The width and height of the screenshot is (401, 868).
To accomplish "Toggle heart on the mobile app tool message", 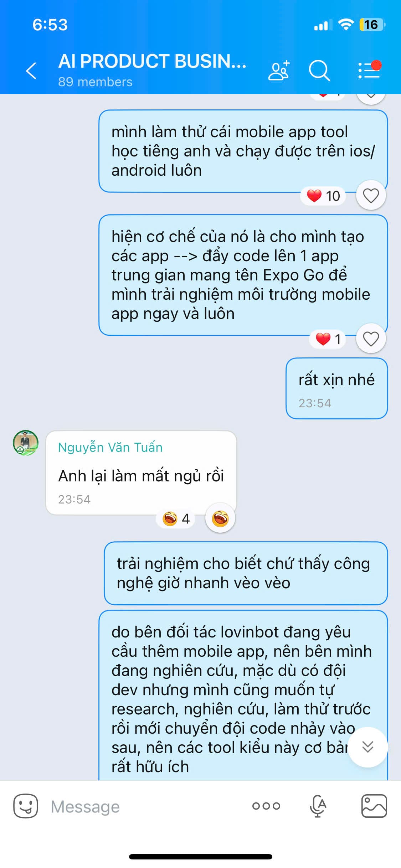I will 371,195.
